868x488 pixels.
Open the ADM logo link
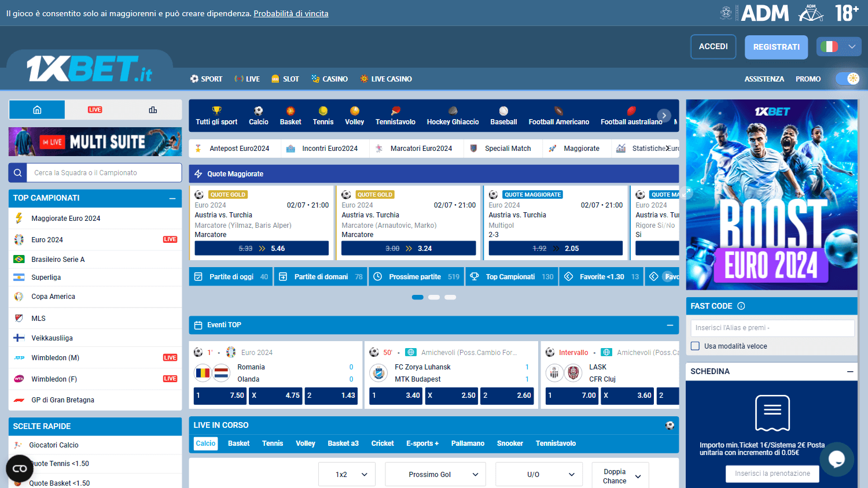point(765,13)
